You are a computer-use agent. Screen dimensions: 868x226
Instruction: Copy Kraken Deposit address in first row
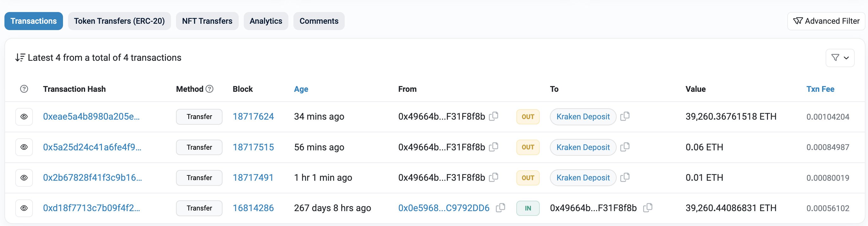click(x=625, y=116)
